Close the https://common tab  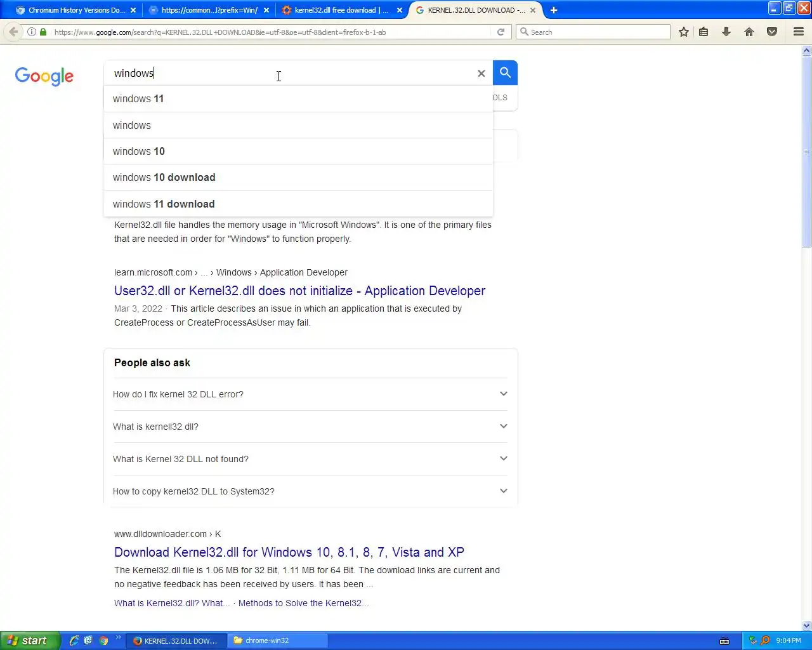[266, 10]
